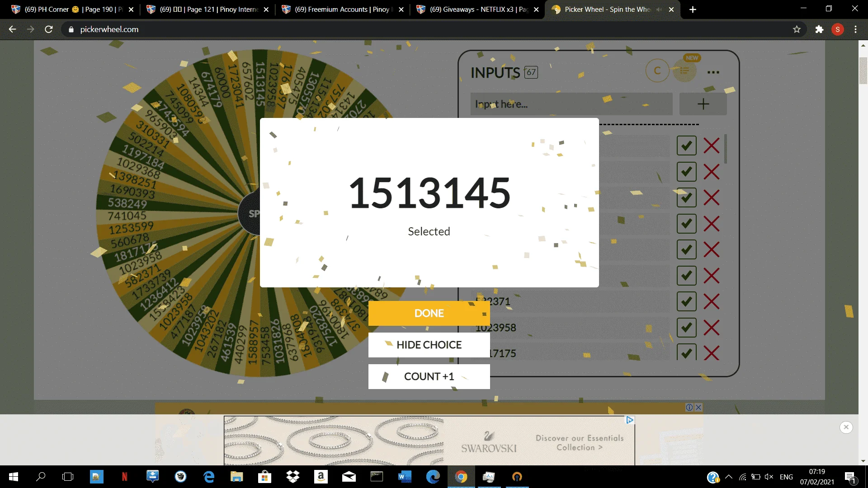Image resolution: width=868 pixels, height=488 pixels.
Task: Bookmark this page with the star icon
Action: click(x=797, y=29)
